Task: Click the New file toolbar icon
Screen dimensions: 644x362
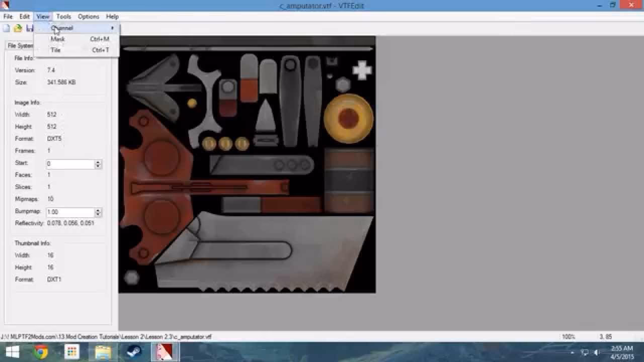Action: point(7,29)
